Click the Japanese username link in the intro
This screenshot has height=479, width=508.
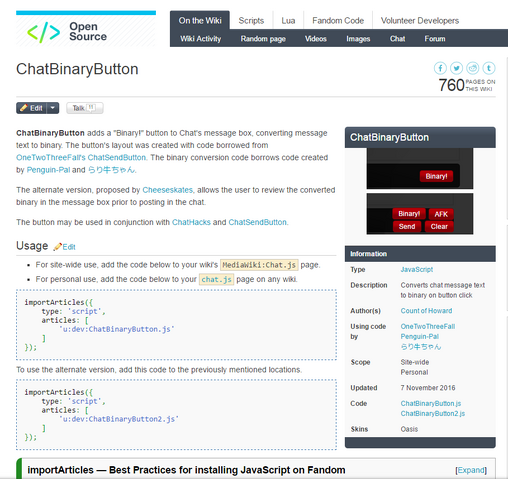111,170
